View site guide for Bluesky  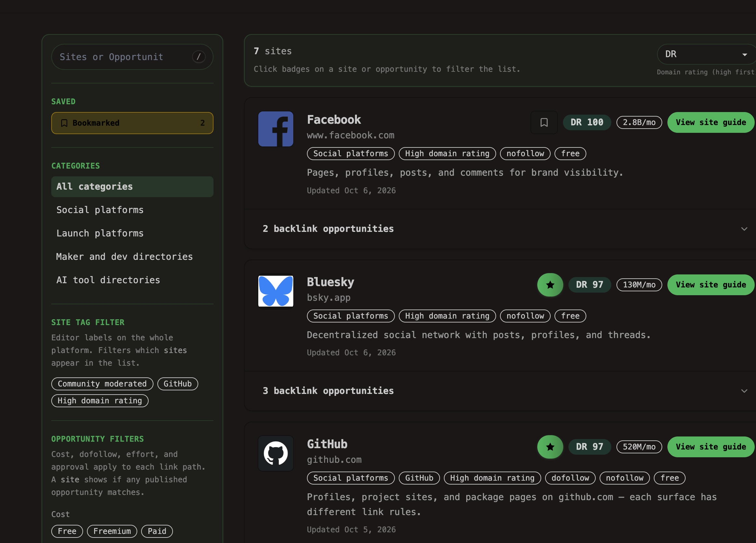(711, 284)
